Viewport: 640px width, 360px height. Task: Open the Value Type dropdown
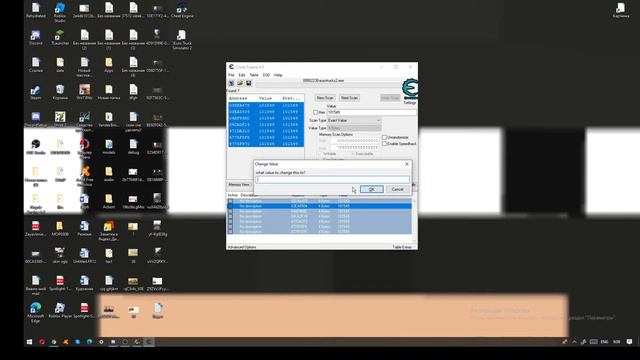tap(354, 128)
